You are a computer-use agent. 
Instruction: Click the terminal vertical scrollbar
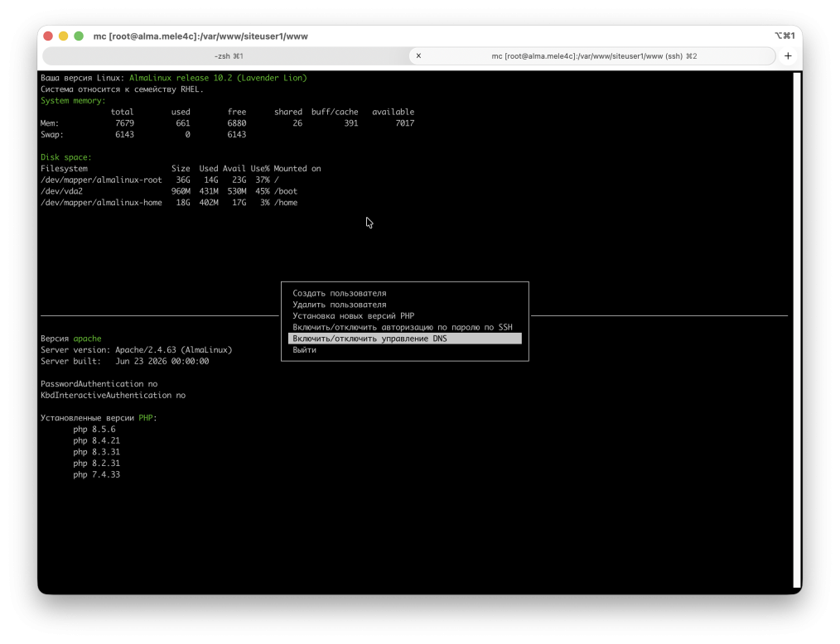(x=797, y=329)
